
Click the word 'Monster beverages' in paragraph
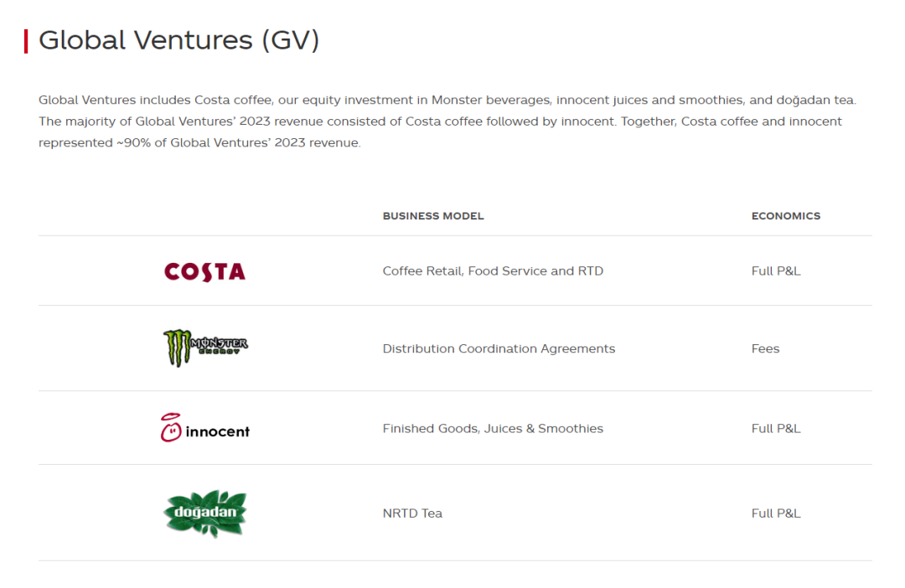(x=488, y=101)
